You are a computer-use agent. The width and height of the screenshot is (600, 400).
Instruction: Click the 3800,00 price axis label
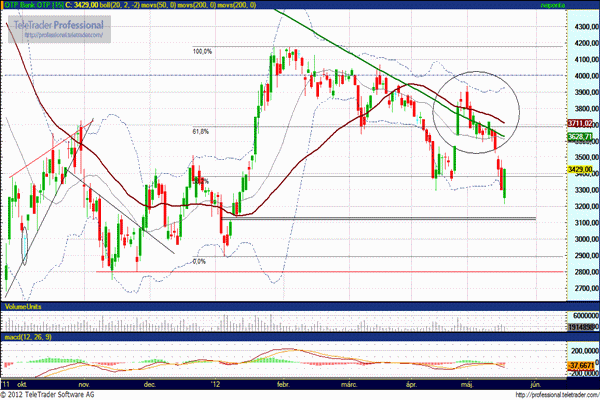[586, 109]
